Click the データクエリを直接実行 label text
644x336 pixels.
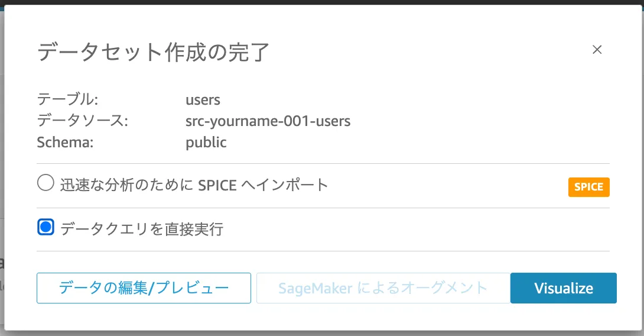pos(142,228)
